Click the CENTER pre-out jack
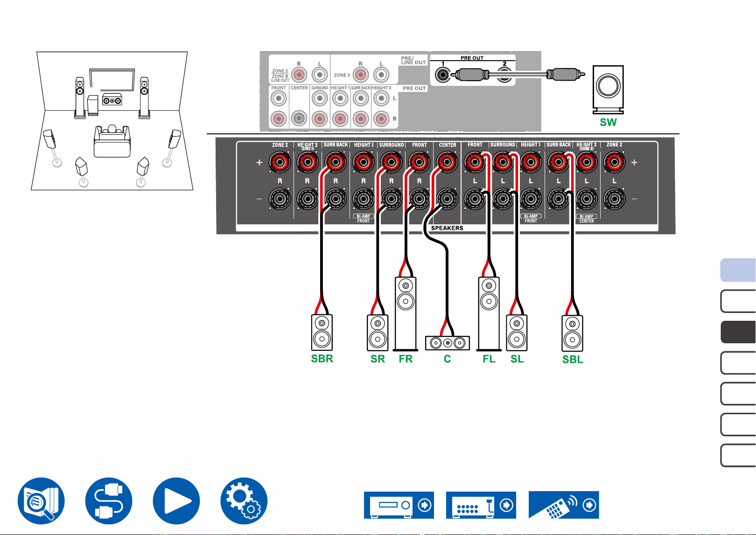Screen dimensions: 756x535 click(x=299, y=118)
